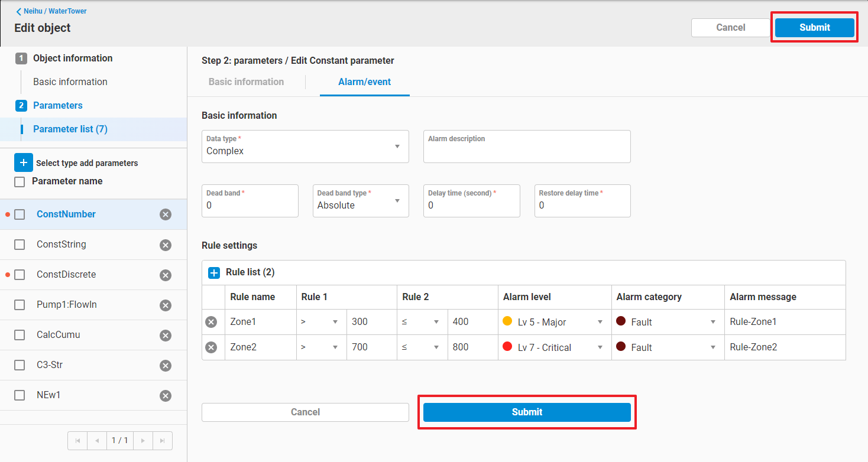868x462 pixels.
Task: Check the ConstString parameter checkbox
Action: [x=20, y=245]
